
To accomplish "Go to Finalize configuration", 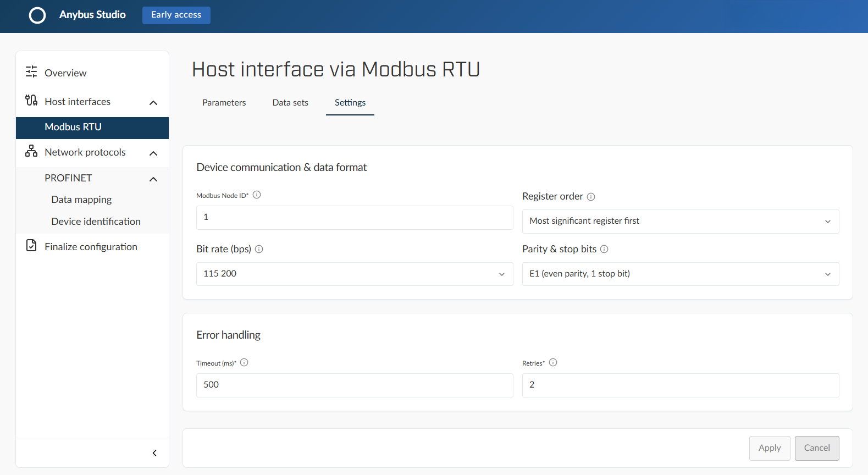I will click(92, 247).
